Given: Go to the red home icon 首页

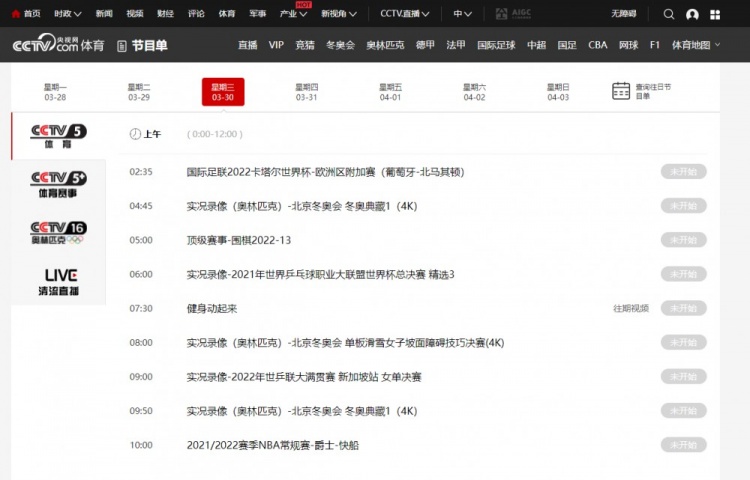Looking at the screenshot, I should pos(26,13).
